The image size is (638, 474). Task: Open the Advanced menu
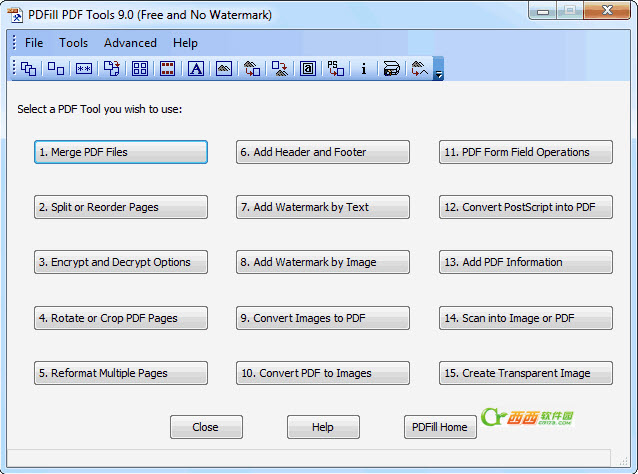point(130,43)
